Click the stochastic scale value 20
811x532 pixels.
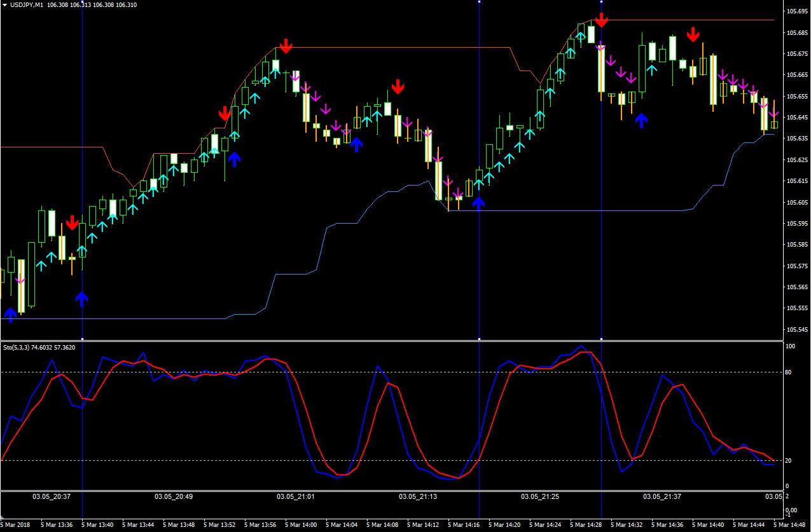(788, 460)
